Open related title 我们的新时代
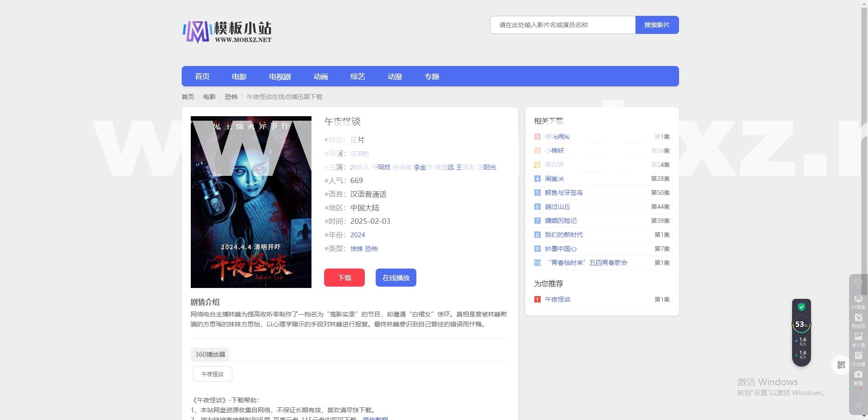The image size is (868, 420). pyautogui.click(x=564, y=235)
